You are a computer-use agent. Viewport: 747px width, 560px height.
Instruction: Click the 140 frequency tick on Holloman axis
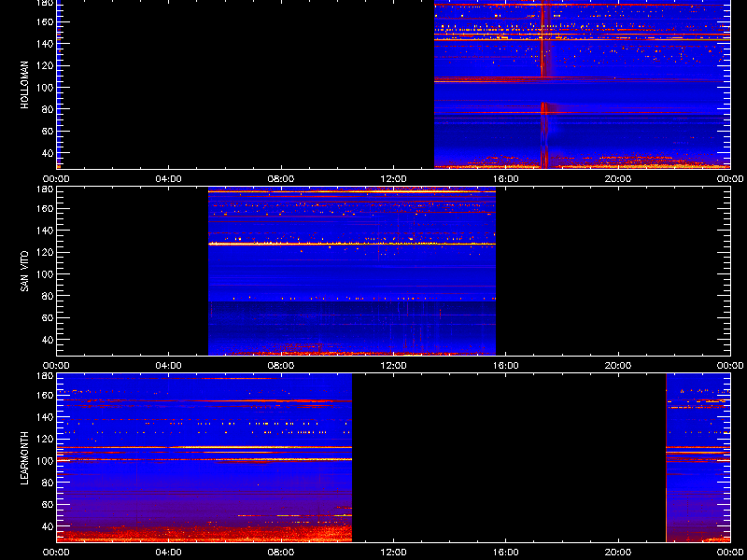44,44
